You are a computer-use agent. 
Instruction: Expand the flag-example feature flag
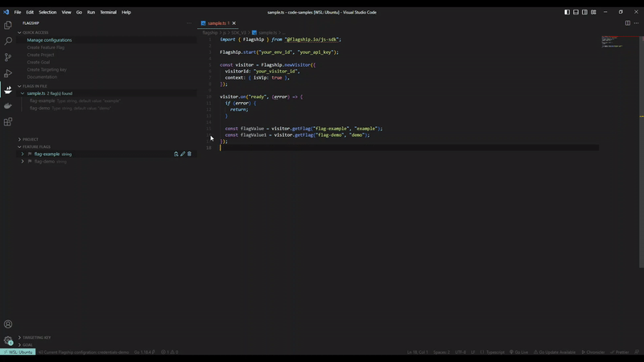click(x=23, y=154)
